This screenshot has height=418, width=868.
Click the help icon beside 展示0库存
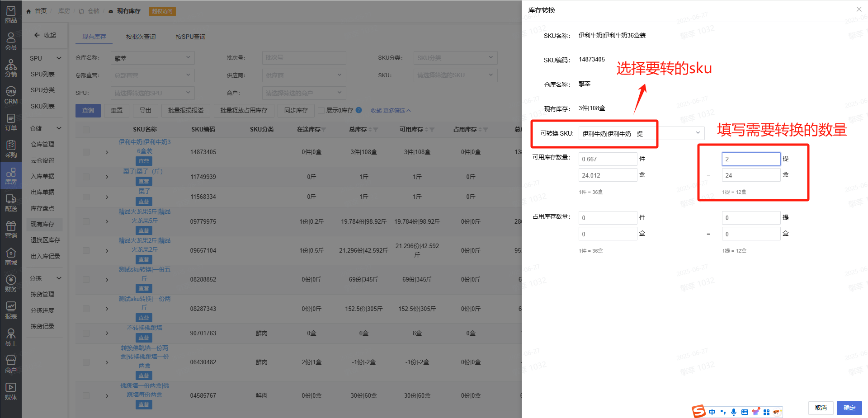point(359,110)
